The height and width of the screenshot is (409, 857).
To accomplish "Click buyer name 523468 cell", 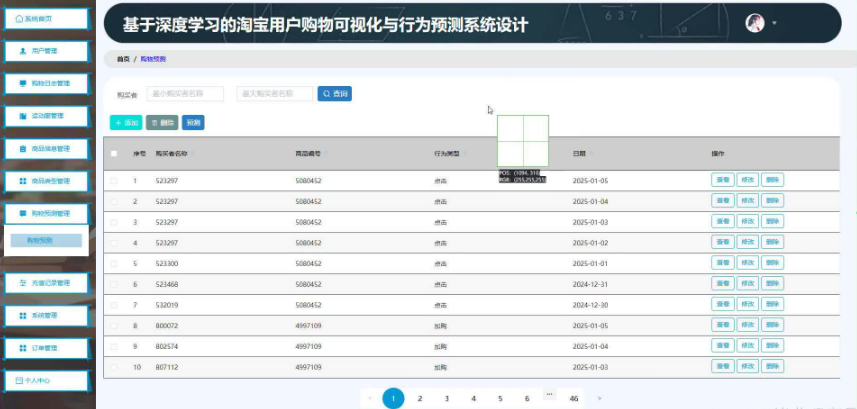I will coord(167,284).
